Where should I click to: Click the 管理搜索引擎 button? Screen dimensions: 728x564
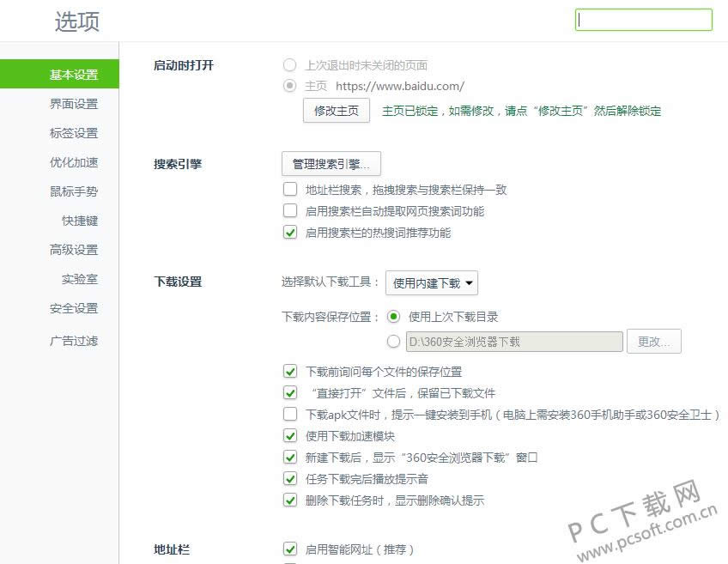[331, 164]
